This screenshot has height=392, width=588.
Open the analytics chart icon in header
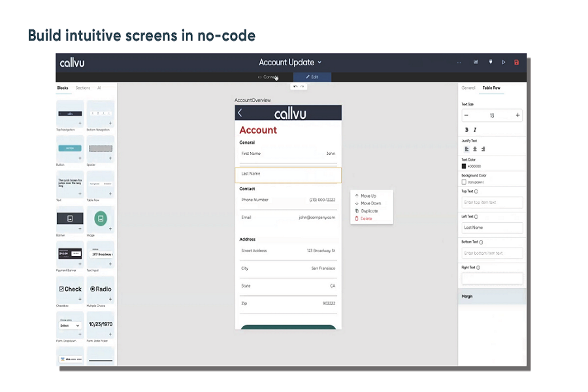click(476, 62)
